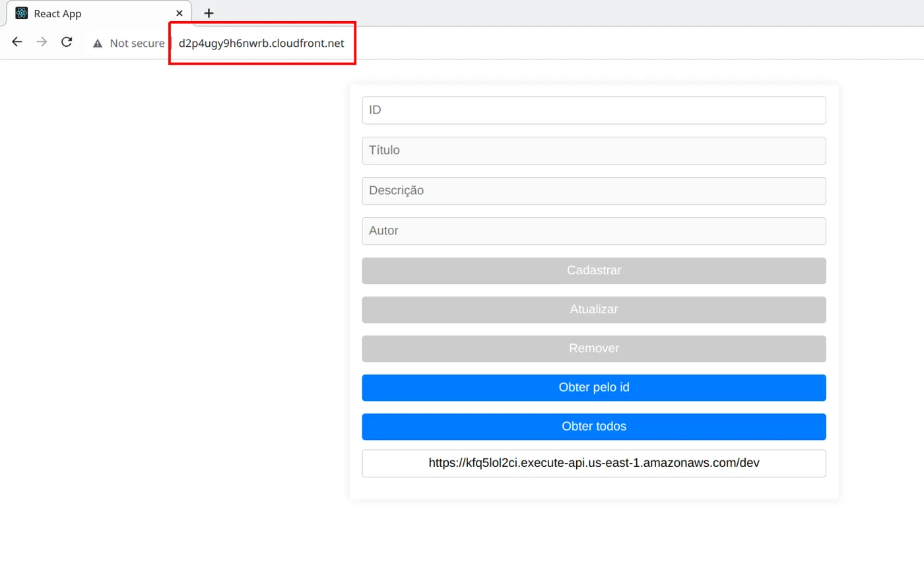
Task: Click the browser forward arrow
Action: (42, 42)
